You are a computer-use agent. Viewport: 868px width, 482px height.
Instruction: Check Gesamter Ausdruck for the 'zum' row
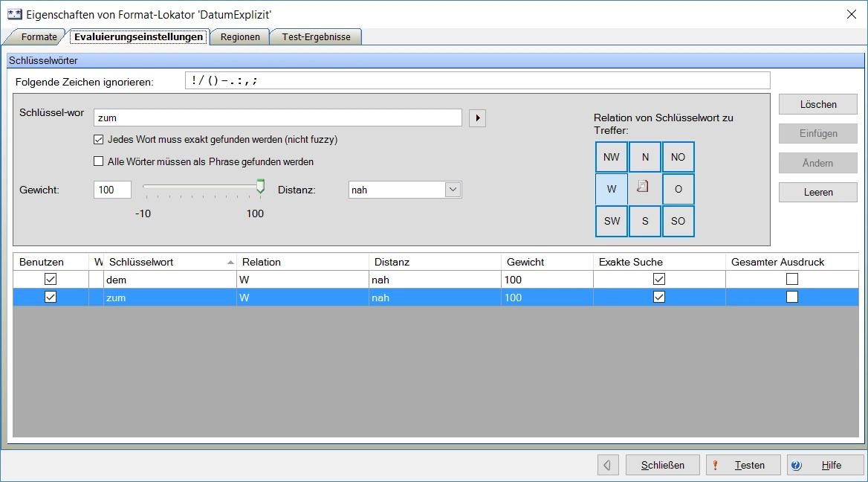[x=792, y=298]
